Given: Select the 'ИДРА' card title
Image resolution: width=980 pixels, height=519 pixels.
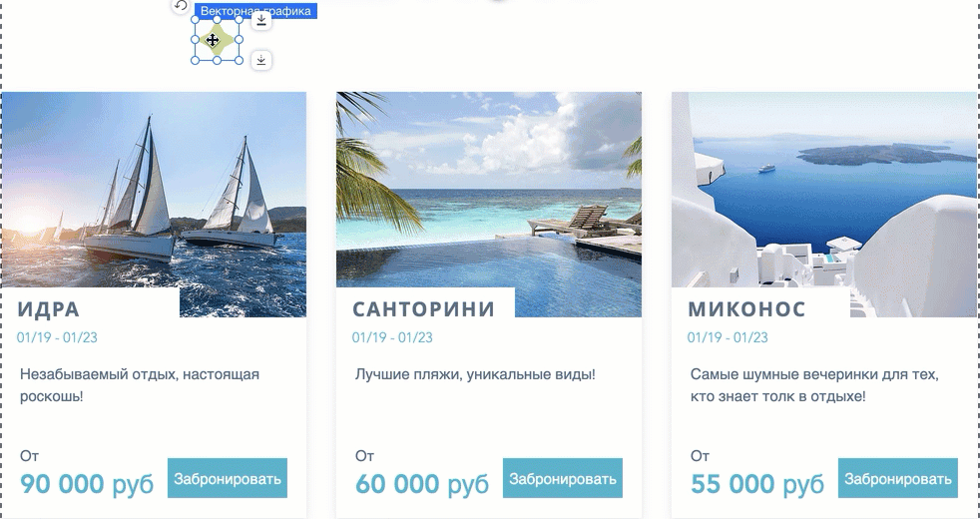Looking at the screenshot, I should click(48, 308).
